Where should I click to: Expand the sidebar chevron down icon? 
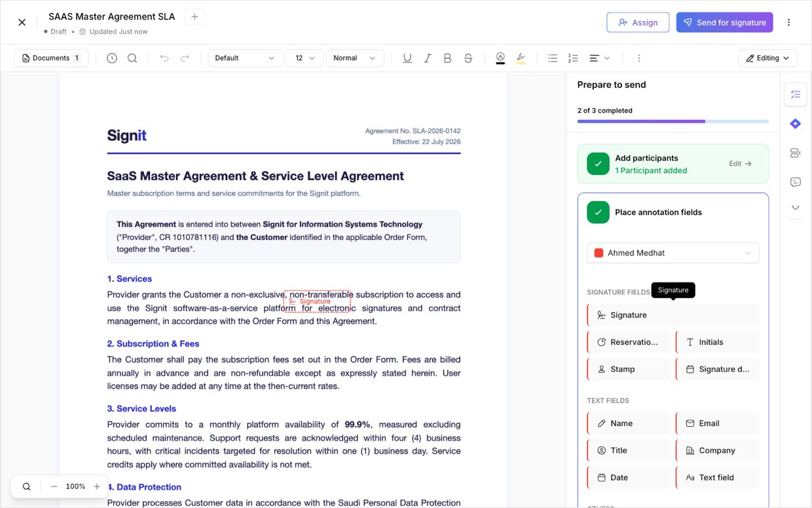(796, 207)
